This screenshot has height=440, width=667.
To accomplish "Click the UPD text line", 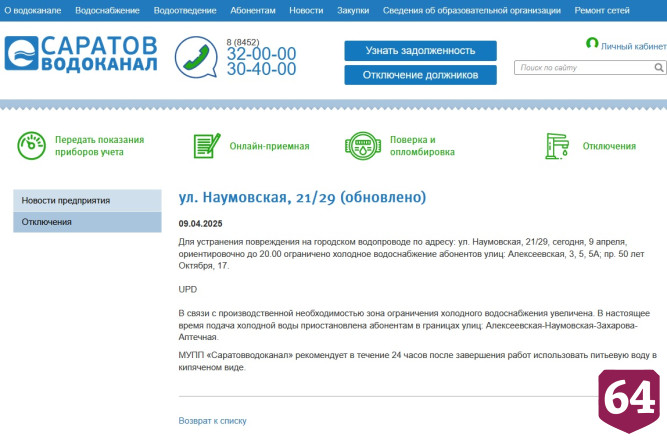I will (x=188, y=289).
